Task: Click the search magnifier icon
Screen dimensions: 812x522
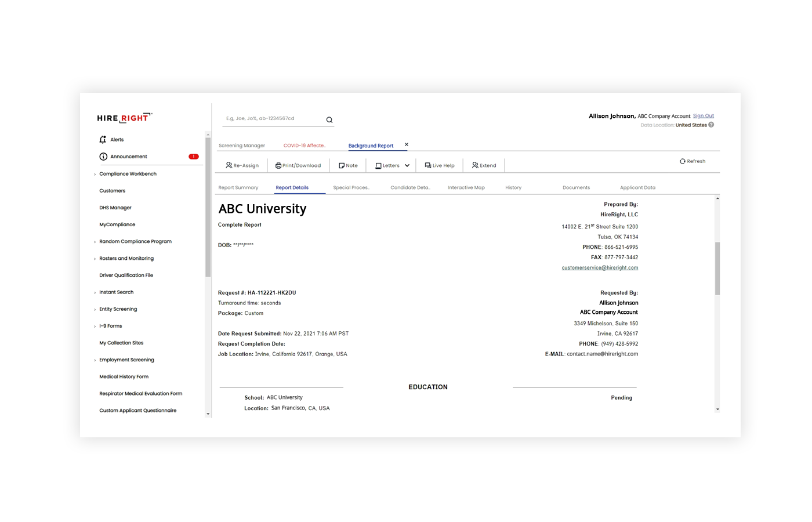Action: (x=329, y=119)
